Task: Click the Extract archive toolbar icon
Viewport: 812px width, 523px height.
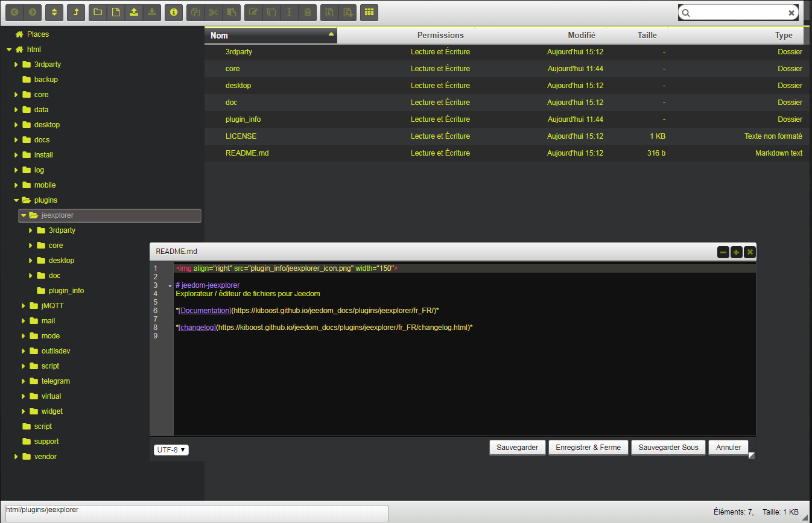Action: click(329, 12)
